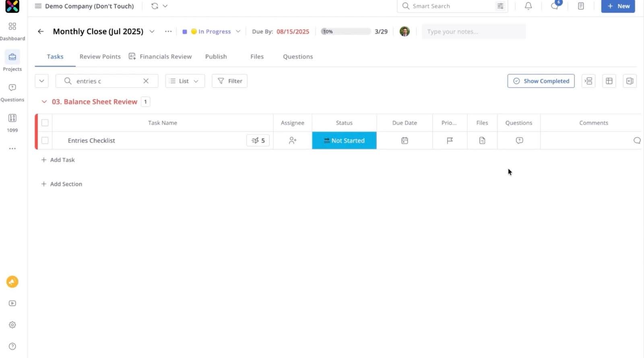This screenshot has height=358, width=644.
Task: Click the Filter button
Action: coord(229,81)
